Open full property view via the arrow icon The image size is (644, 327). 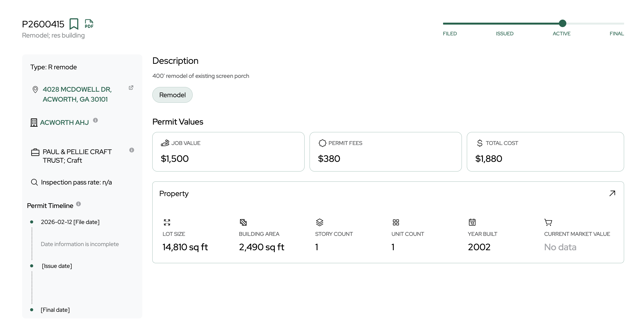(612, 193)
